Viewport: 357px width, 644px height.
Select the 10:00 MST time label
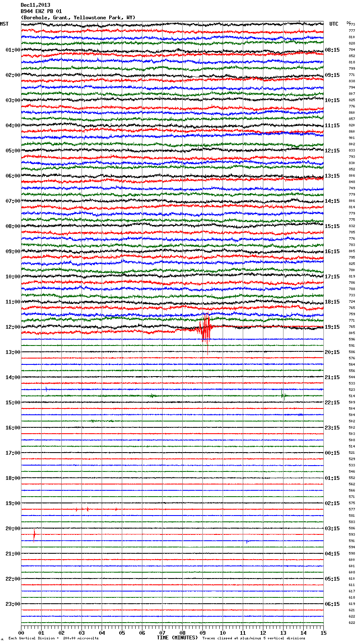[13, 277]
